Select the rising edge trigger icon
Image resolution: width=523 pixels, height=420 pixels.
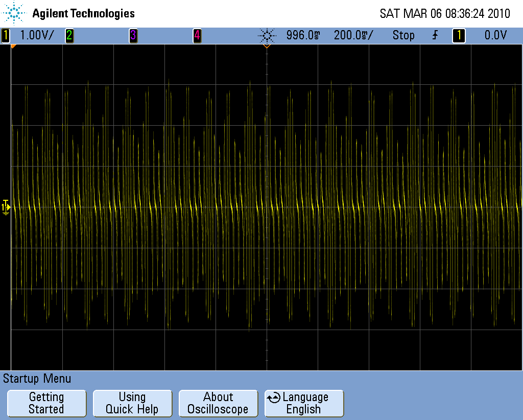coord(435,35)
